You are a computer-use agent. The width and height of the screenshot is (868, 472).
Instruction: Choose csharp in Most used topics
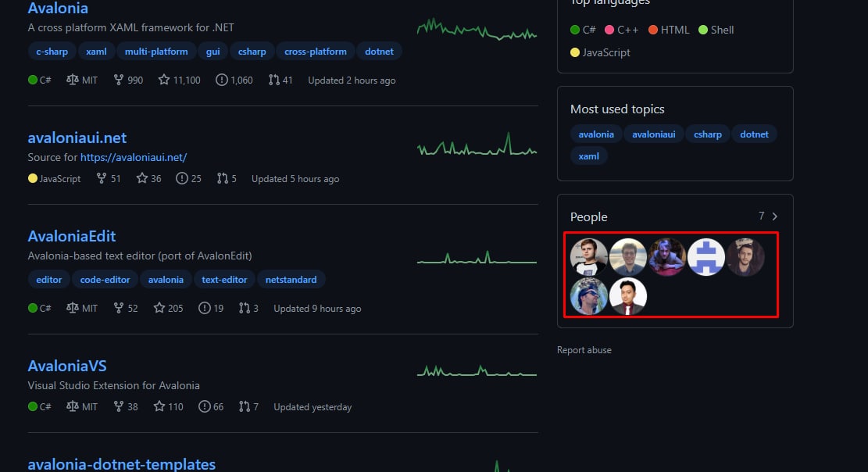708,134
